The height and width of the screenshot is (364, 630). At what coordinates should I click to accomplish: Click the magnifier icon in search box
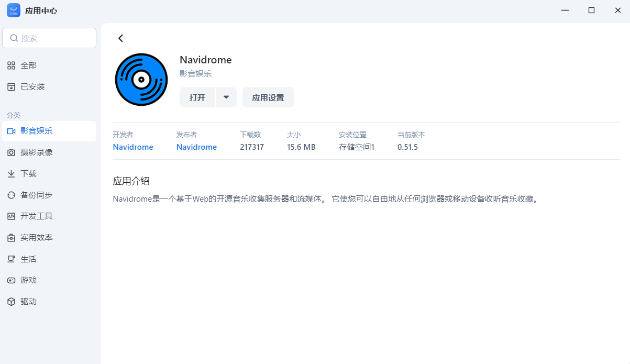14,38
